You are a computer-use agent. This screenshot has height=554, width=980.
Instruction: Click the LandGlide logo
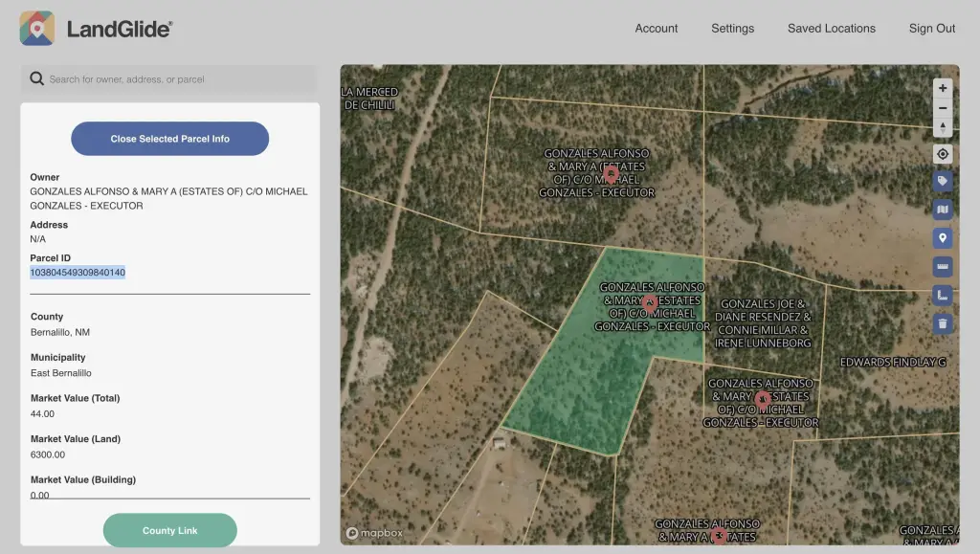pos(96,29)
